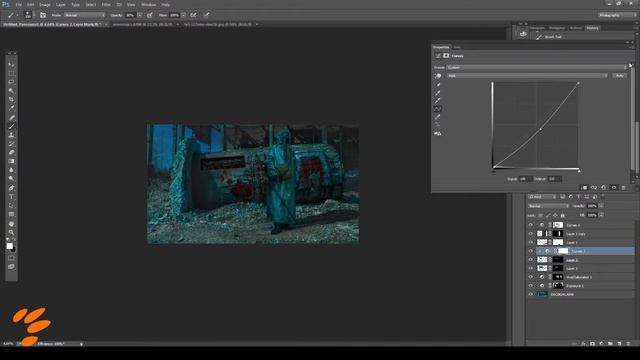
Task: Open the Layer menu
Action: click(x=61, y=4)
